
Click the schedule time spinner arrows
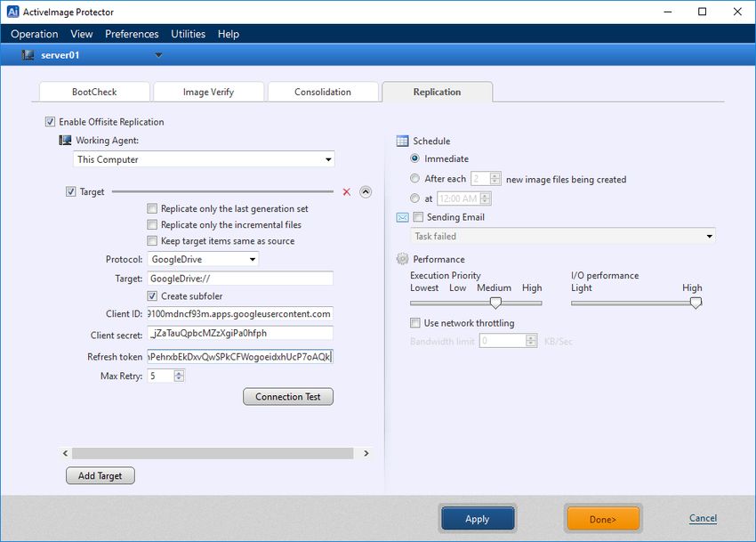pos(486,198)
